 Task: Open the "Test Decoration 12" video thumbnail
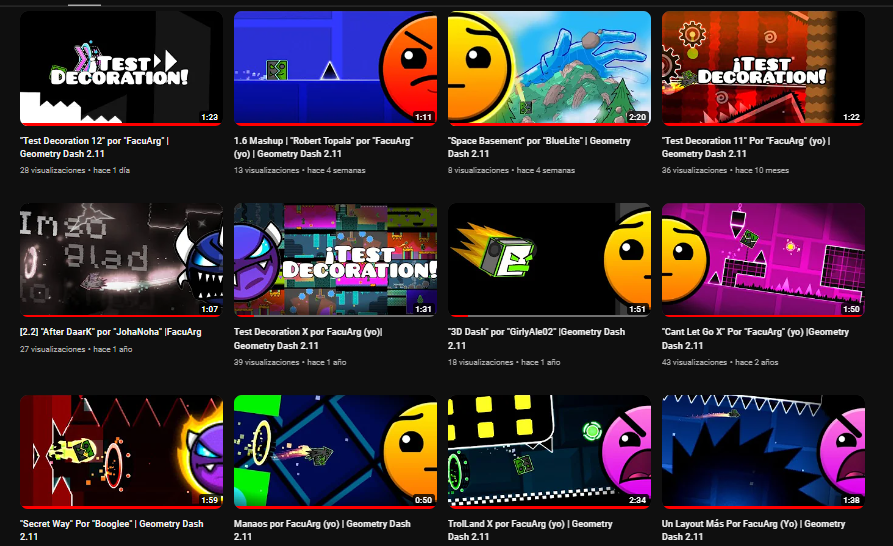[x=121, y=68]
